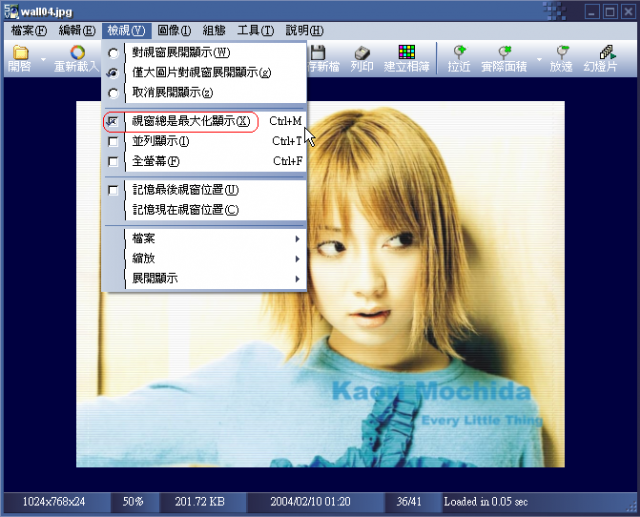Click the 拉近 zoom in icon
The image size is (640, 517).
pyautogui.click(x=460, y=53)
